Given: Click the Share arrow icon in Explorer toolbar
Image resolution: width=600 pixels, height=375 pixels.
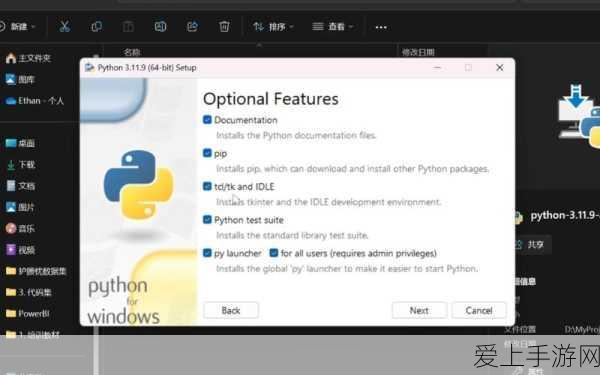Looking at the screenshot, I should pos(192,26).
